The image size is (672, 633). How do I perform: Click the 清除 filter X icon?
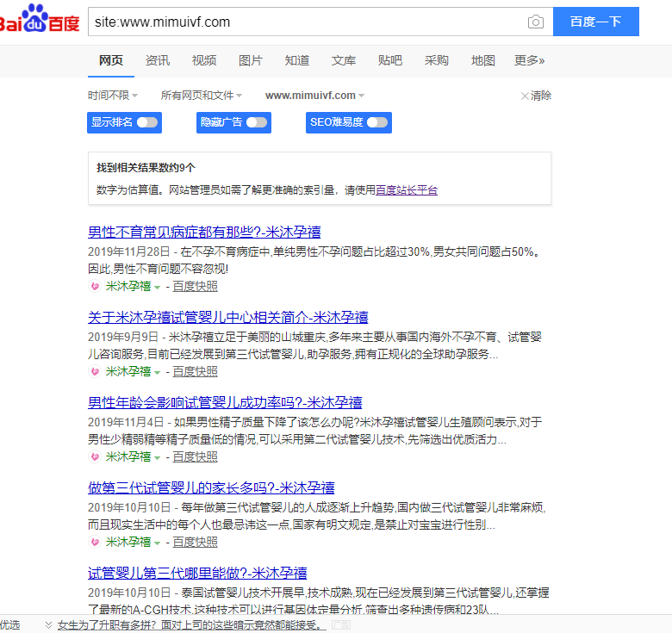click(525, 96)
